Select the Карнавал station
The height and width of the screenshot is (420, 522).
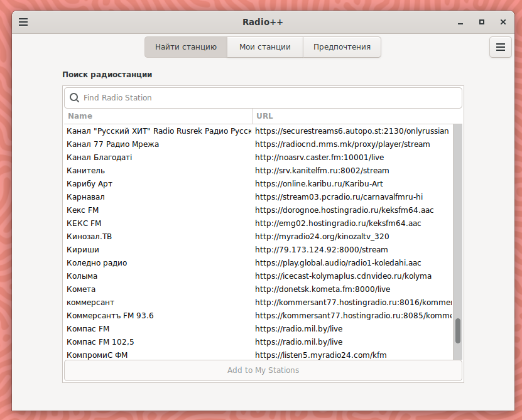258,197
